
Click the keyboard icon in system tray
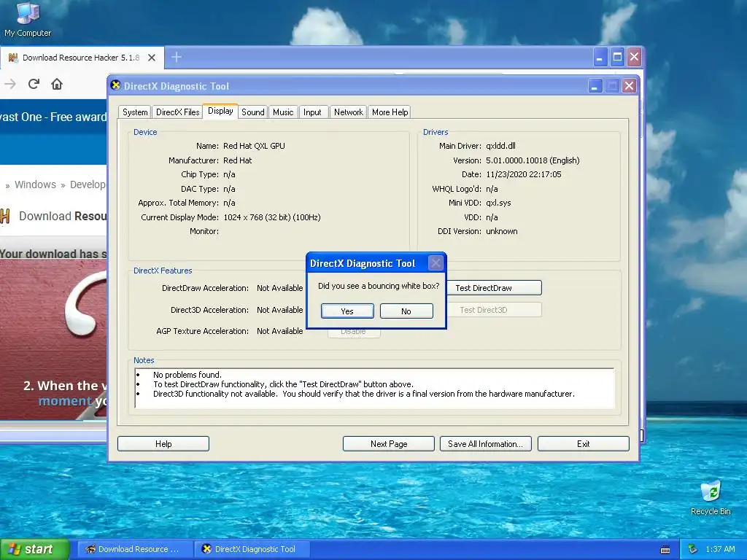click(665, 550)
